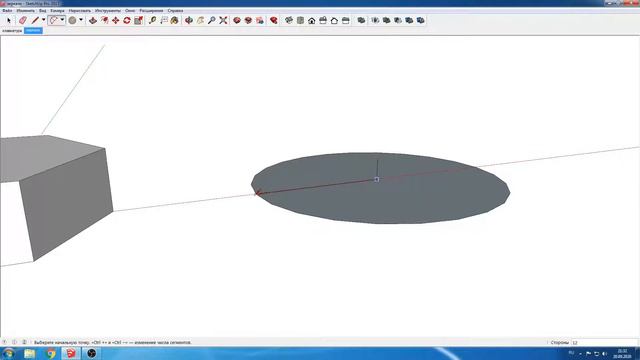Select the Orbit camera tool

click(189, 20)
